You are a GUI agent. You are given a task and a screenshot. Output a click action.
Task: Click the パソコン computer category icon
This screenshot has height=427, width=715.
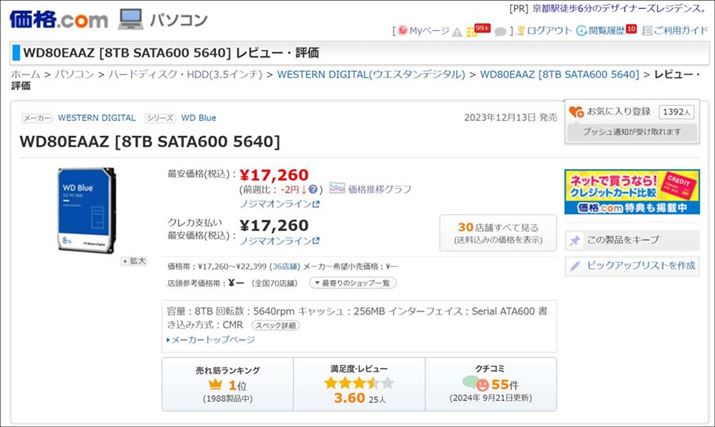point(130,18)
